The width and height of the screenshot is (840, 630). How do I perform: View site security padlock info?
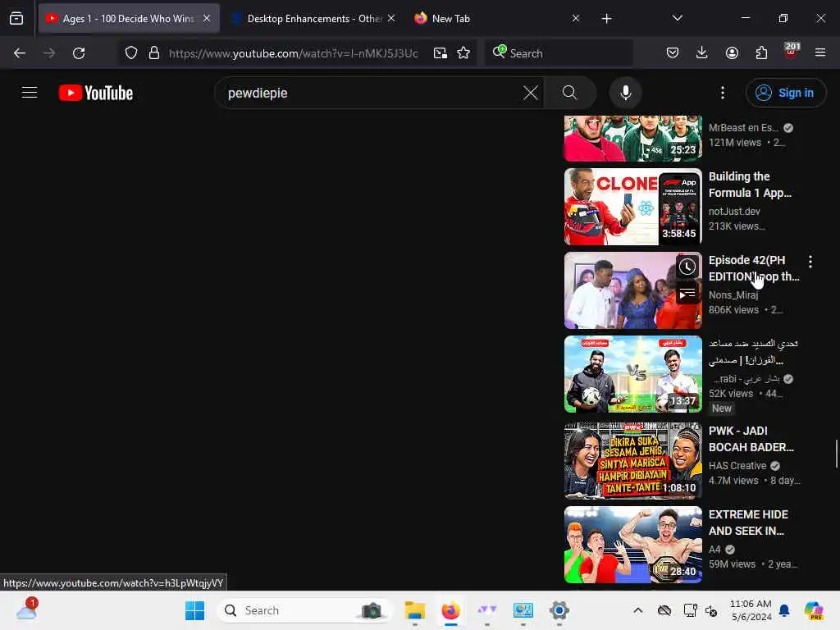(x=154, y=53)
